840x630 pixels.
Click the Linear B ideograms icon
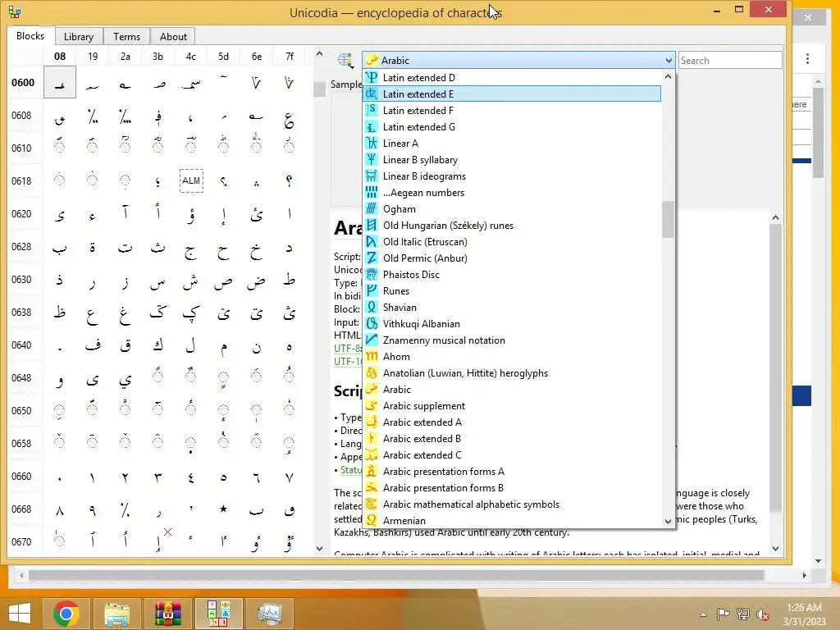[372, 176]
